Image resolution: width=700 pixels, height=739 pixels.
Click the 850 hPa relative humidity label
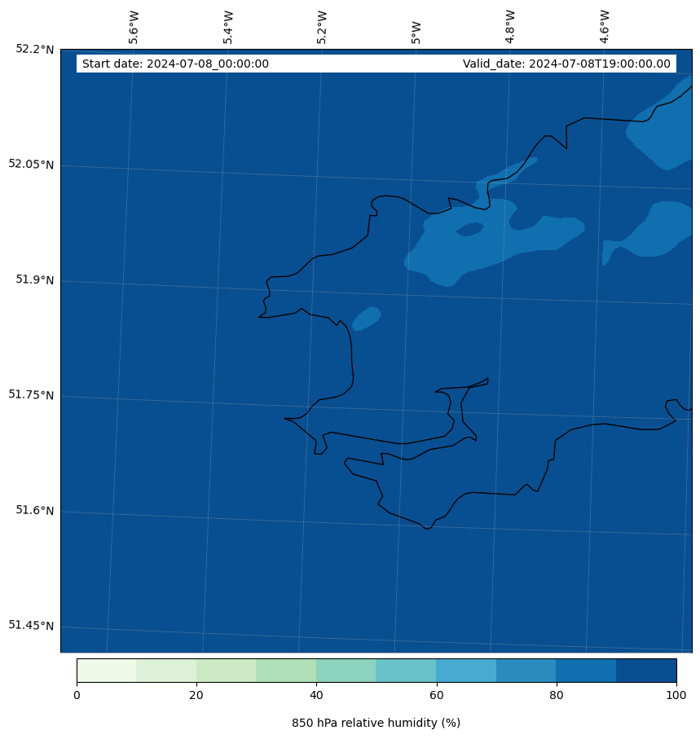click(x=376, y=723)
